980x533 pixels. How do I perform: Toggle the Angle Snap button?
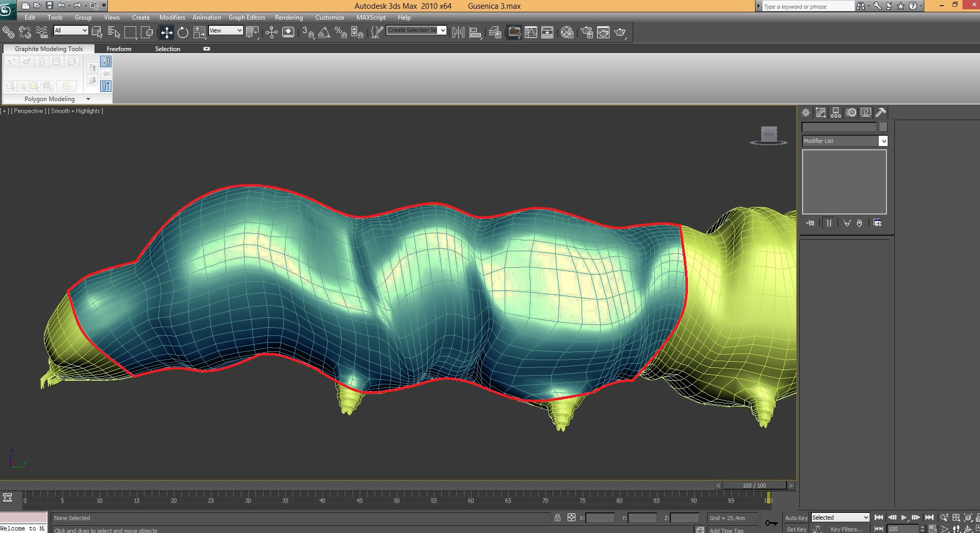(324, 33)
